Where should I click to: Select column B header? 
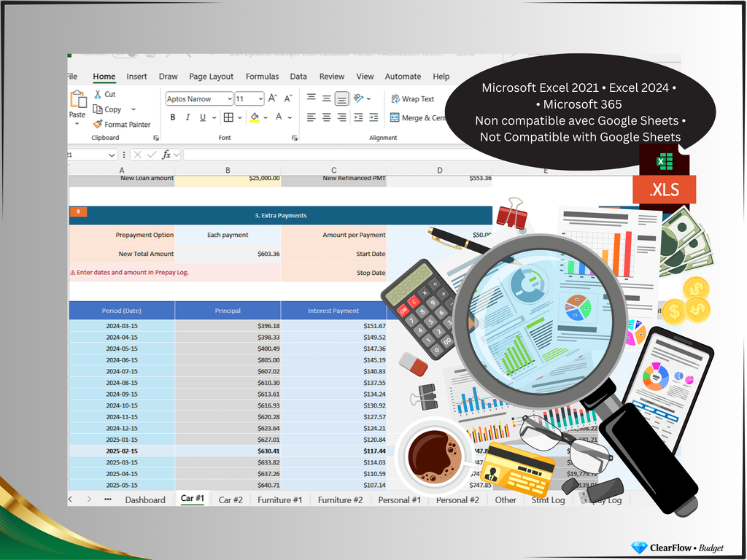click(228, 170)
